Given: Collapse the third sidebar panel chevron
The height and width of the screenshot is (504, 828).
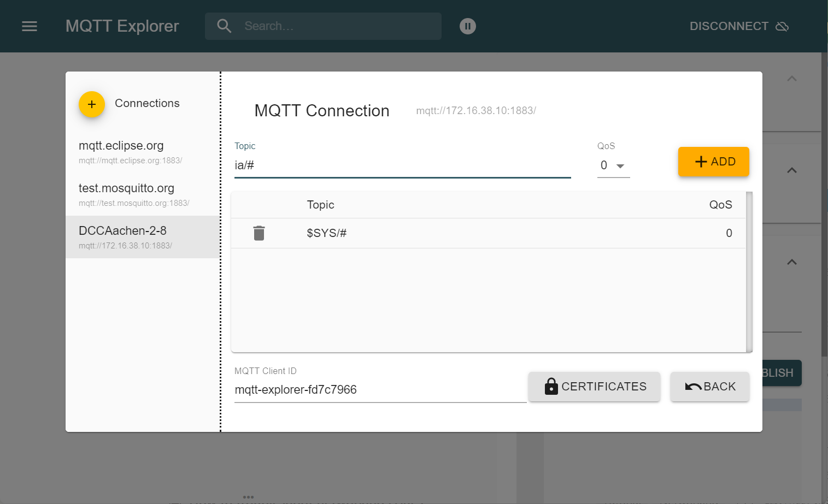Looking at the screenshot, I should coord(791,262).
